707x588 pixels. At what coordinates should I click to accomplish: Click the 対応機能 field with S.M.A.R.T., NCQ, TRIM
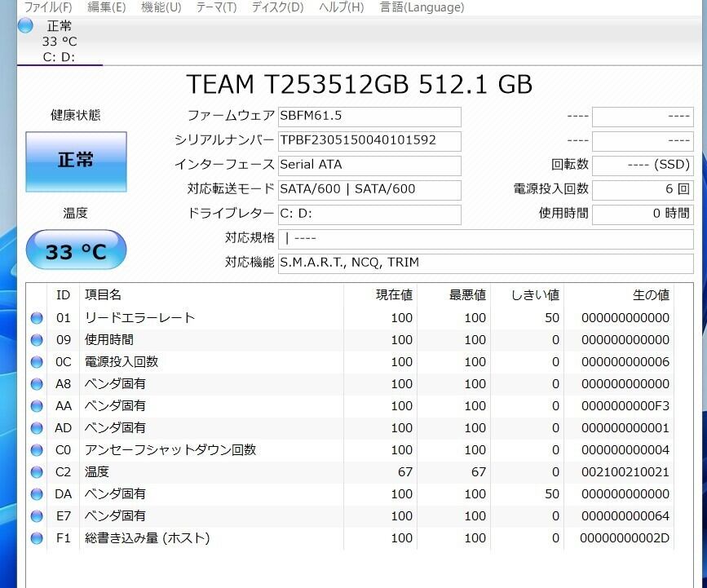pos(486,263)
